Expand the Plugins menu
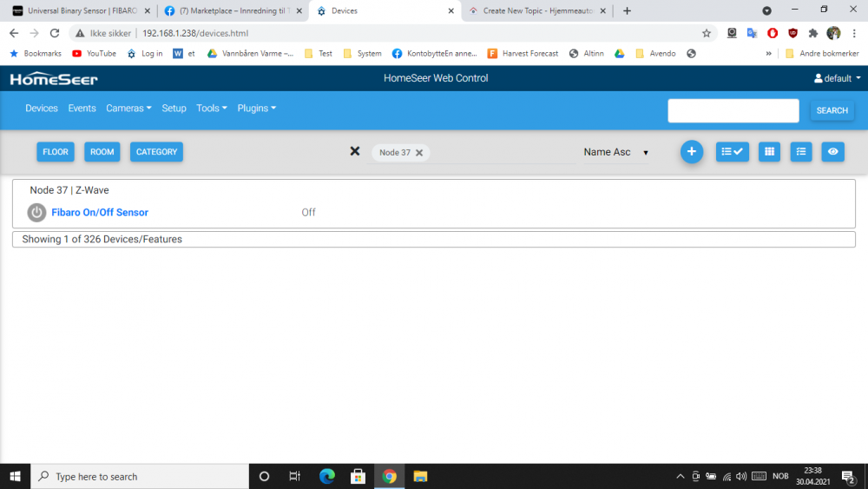This screenshot has width=868, height=489. [x=256, y=109]
